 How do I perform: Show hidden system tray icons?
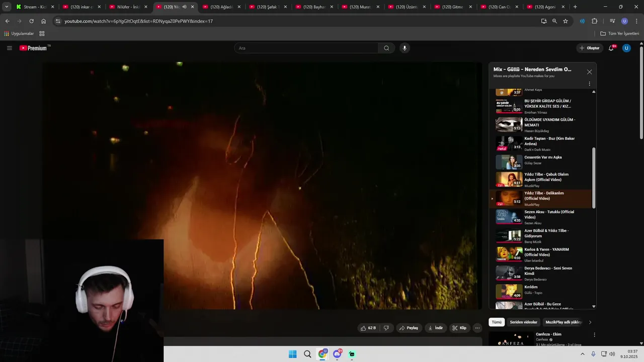click(x=583, y=354)
